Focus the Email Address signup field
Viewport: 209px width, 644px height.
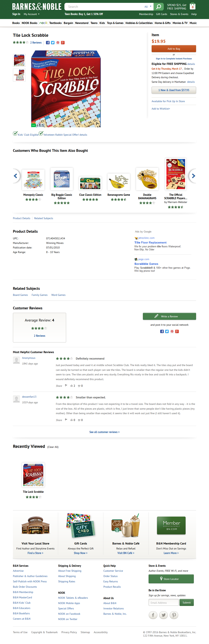coord(163,603)
